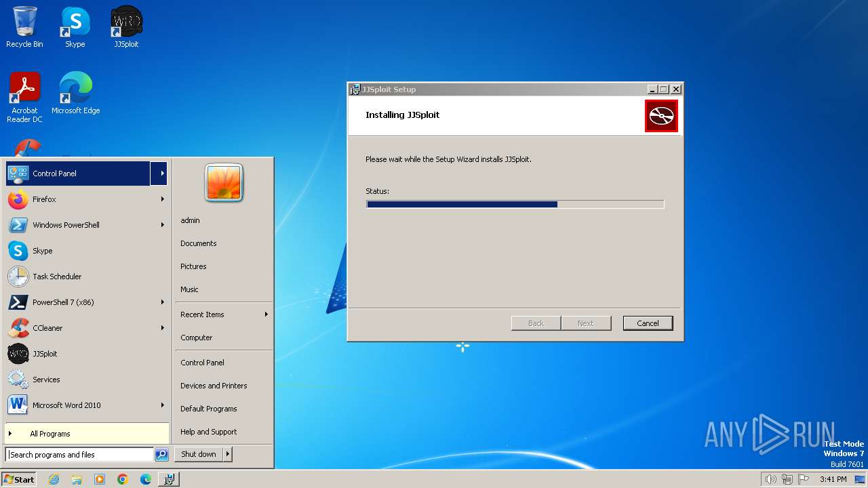
Task: Click the Search programs and files field
Action: 79,455
